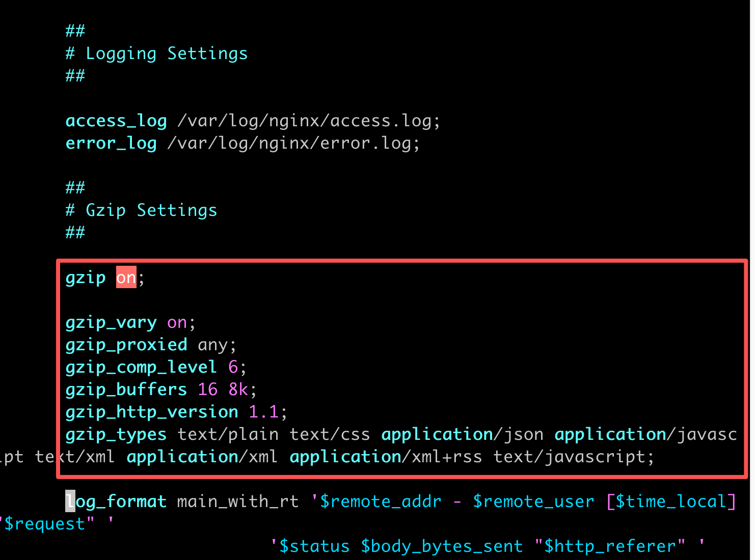Click the $remote_user variable

point(533,501)
